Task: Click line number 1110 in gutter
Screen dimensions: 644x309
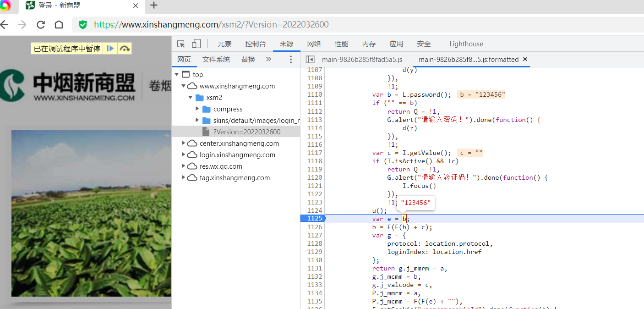Action: 315,95
